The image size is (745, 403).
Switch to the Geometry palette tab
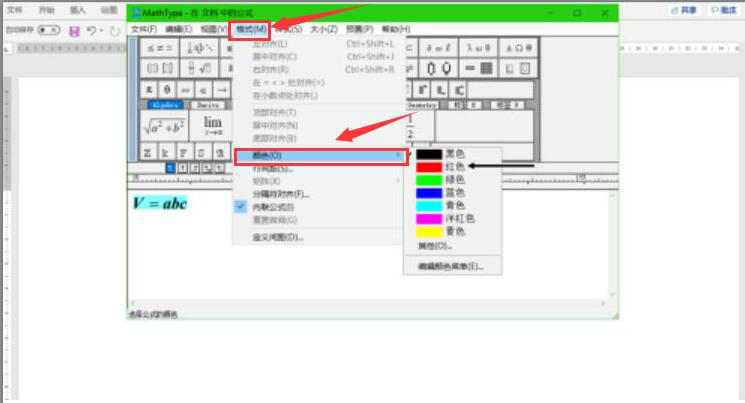coord(422,105)
